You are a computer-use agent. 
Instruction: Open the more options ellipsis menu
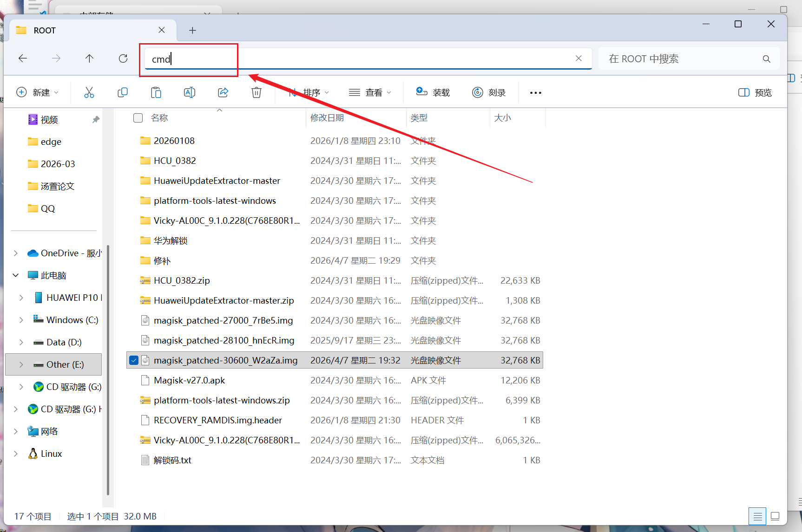(x=535, y=92)
